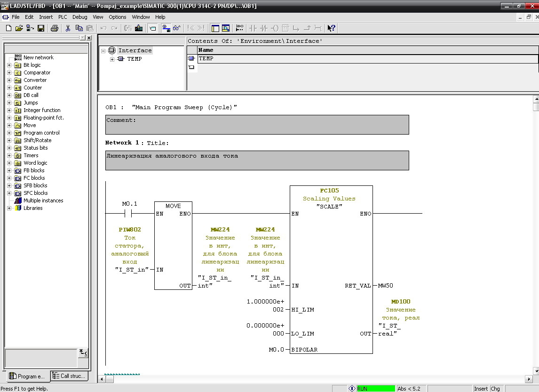Click the context Help arrow icon
The height and width of the screenshot is (392, 539).
coord(331,28)
